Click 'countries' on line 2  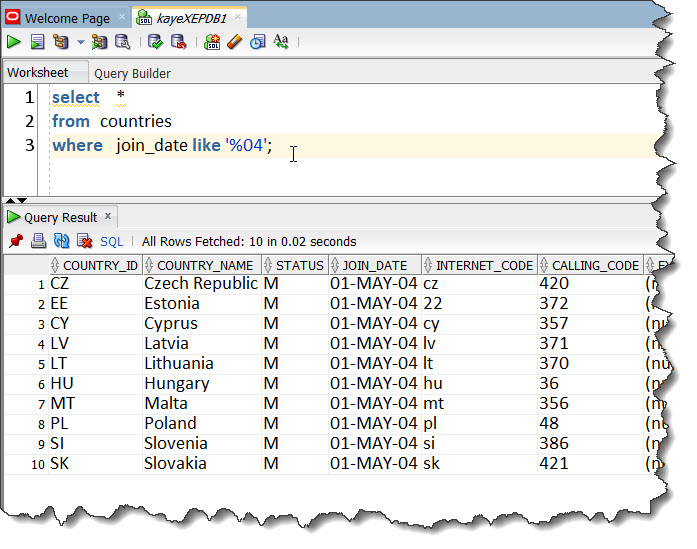(x=136, y=121)
